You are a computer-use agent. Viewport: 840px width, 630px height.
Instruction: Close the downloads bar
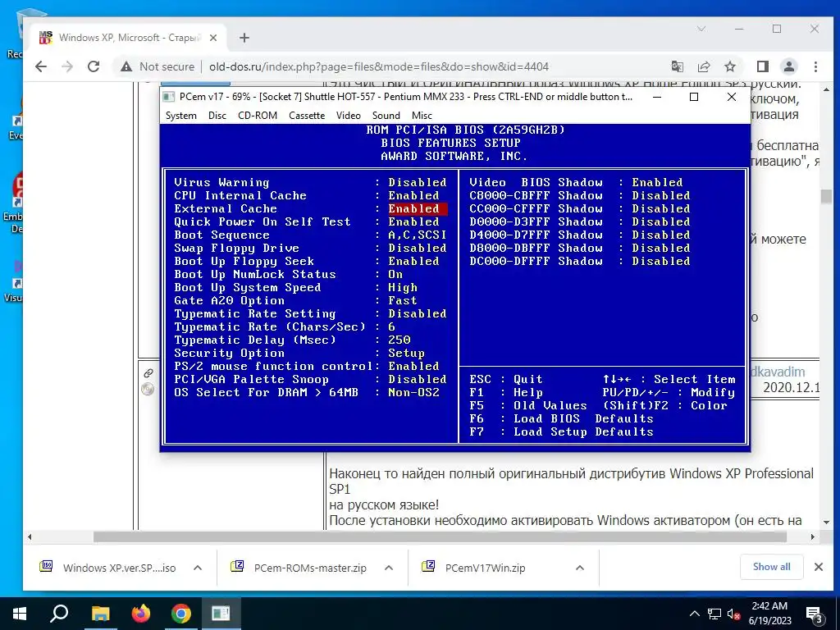tap(819, 567)
